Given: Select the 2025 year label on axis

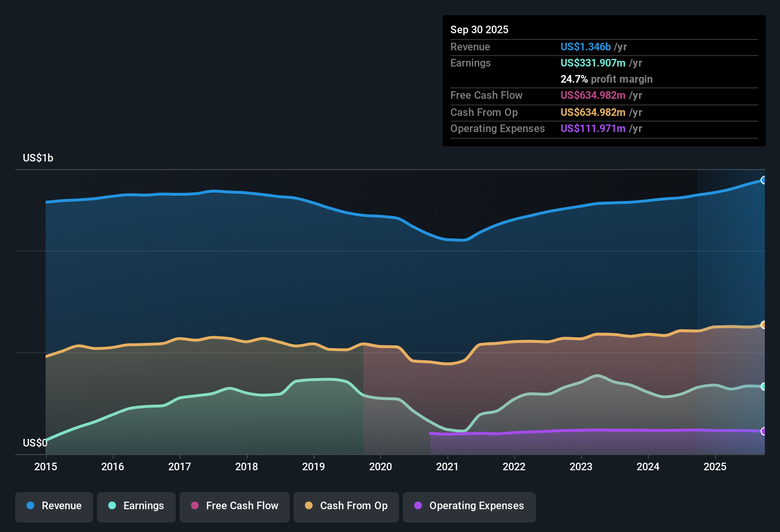Looking at the screenshot, I should pyautogui.click(x=716, y=467).
